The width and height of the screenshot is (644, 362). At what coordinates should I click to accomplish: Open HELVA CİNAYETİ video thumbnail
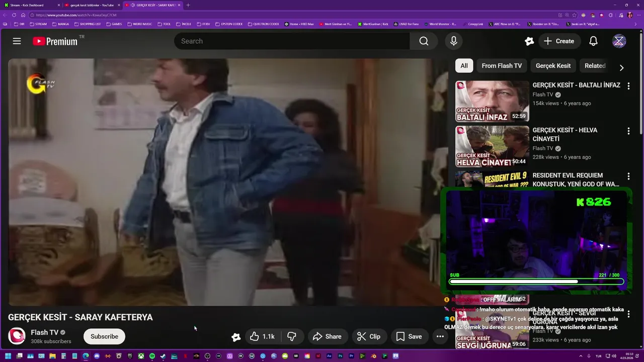coord(492,146)
